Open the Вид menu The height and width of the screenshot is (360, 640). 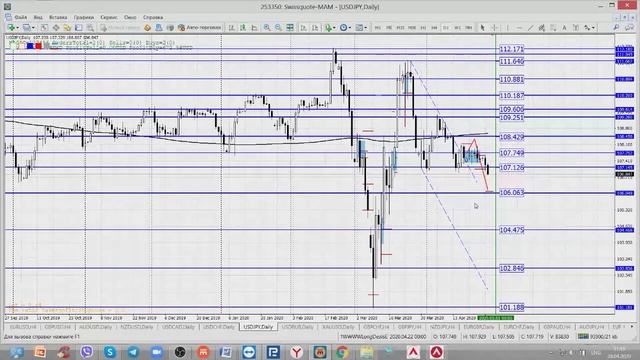[x=38, y=18]
